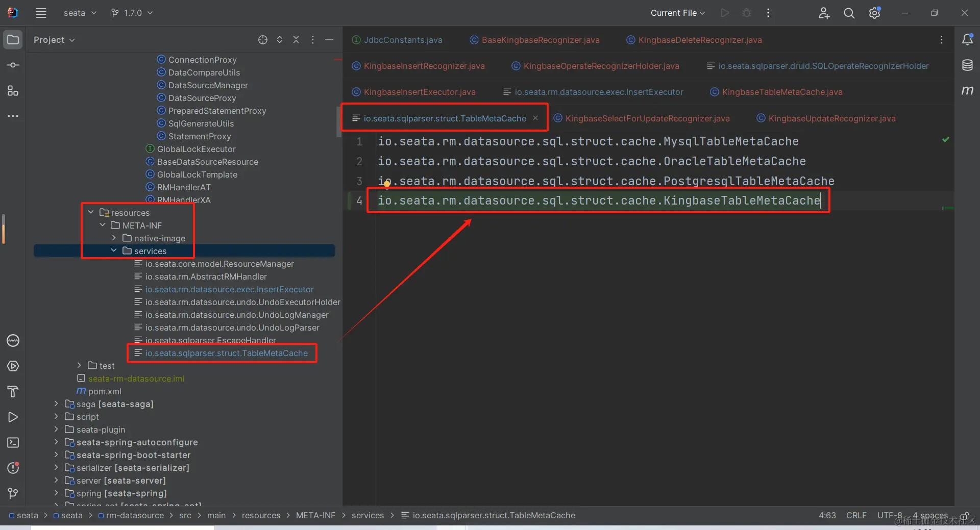
Task: Show the hidden editor tabs menu
Action: click(x=942, y=40)
